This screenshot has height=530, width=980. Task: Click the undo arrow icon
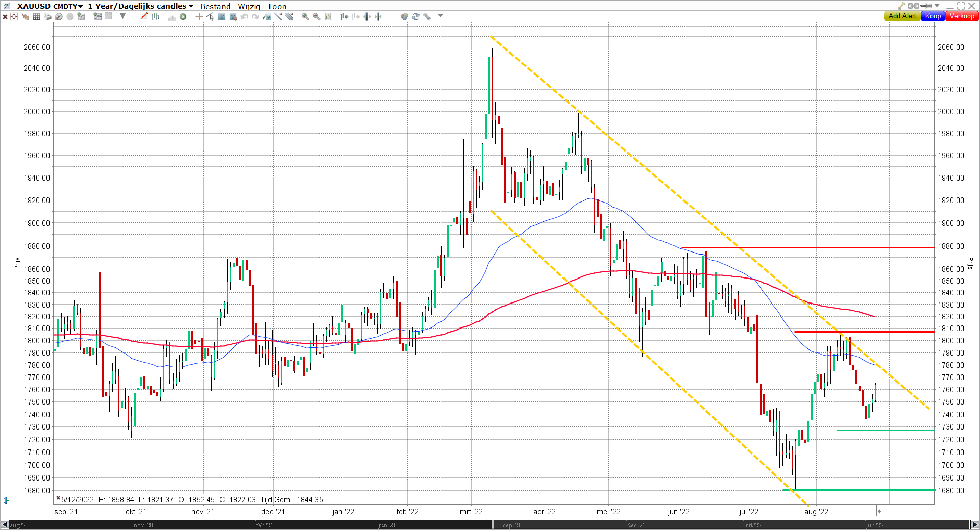[x=244, y=16]
